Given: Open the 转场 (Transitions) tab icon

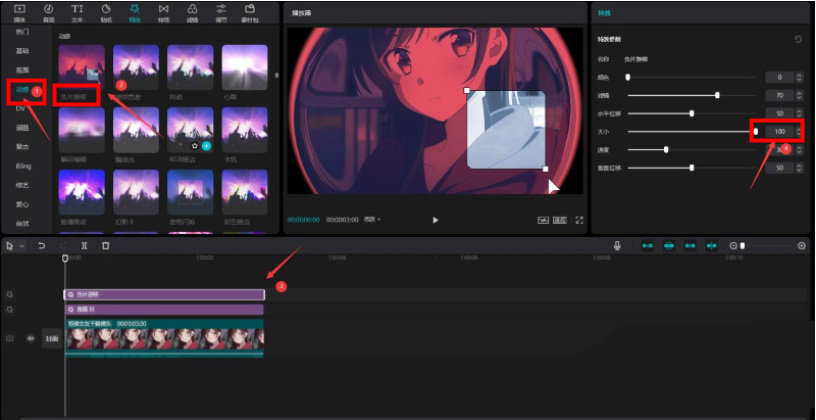Looking at the screenshot, I should coord(164,11).
